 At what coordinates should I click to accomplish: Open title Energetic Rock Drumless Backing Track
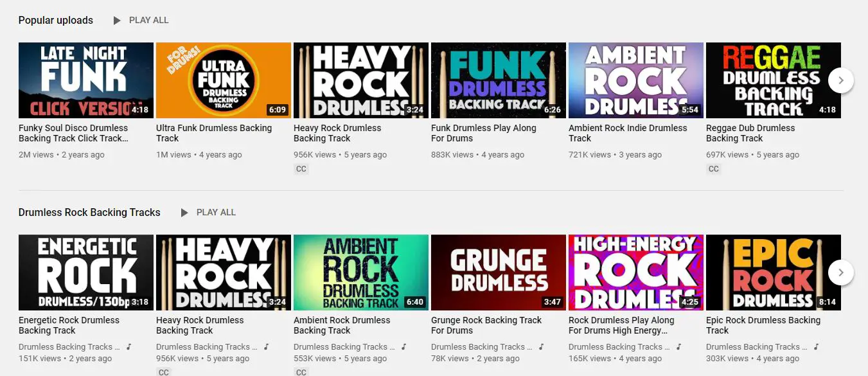[69, 325]
